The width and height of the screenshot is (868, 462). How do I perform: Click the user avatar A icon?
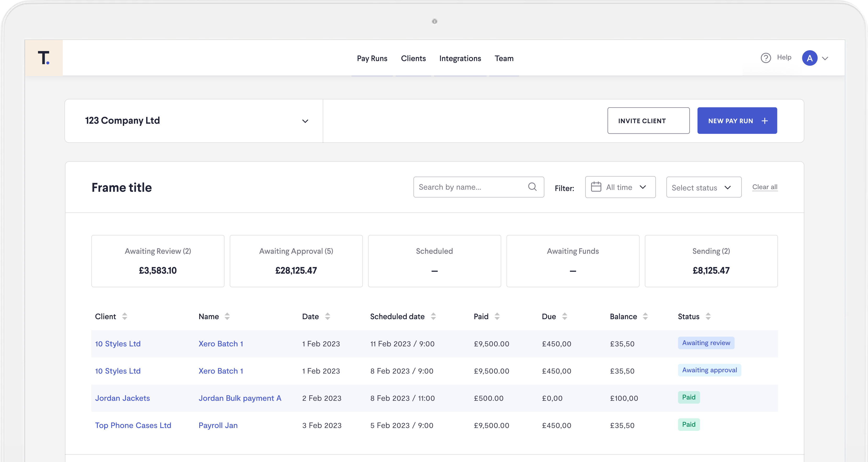pos(809,58)
